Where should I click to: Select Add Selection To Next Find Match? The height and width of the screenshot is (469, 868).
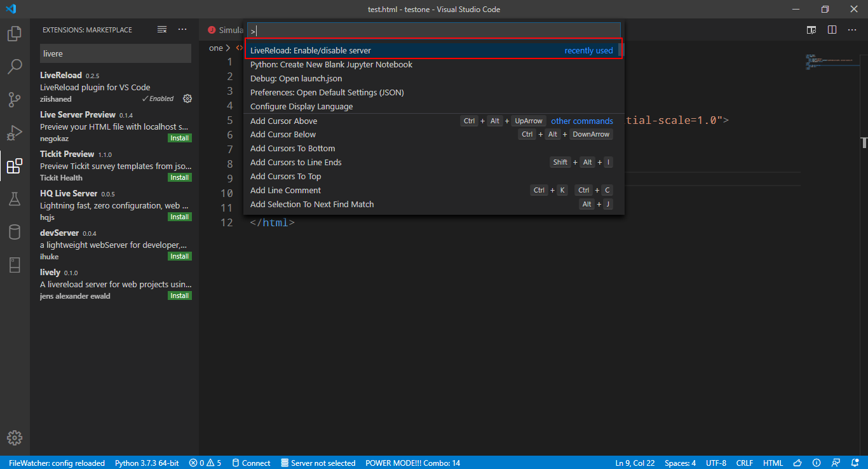coord(433,204)
